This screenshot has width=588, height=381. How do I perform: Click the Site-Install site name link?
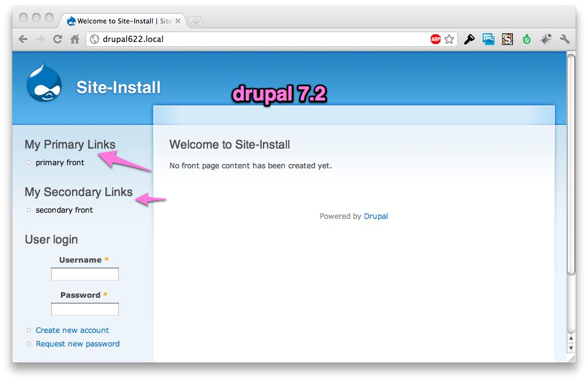pos(118,88)
